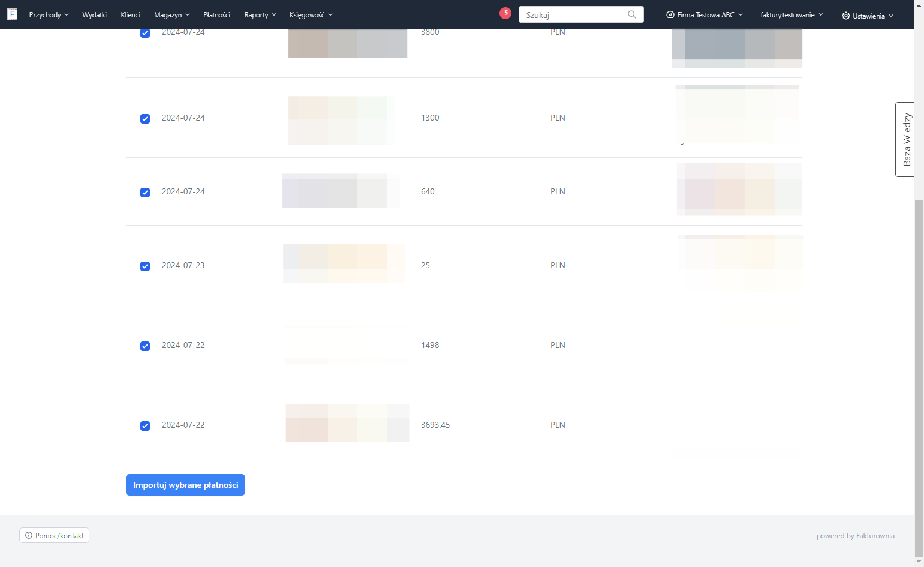The image size is (924, 567).
Task: Click the info icon in Pomoc/kontakt
Action: coord(29,535)
